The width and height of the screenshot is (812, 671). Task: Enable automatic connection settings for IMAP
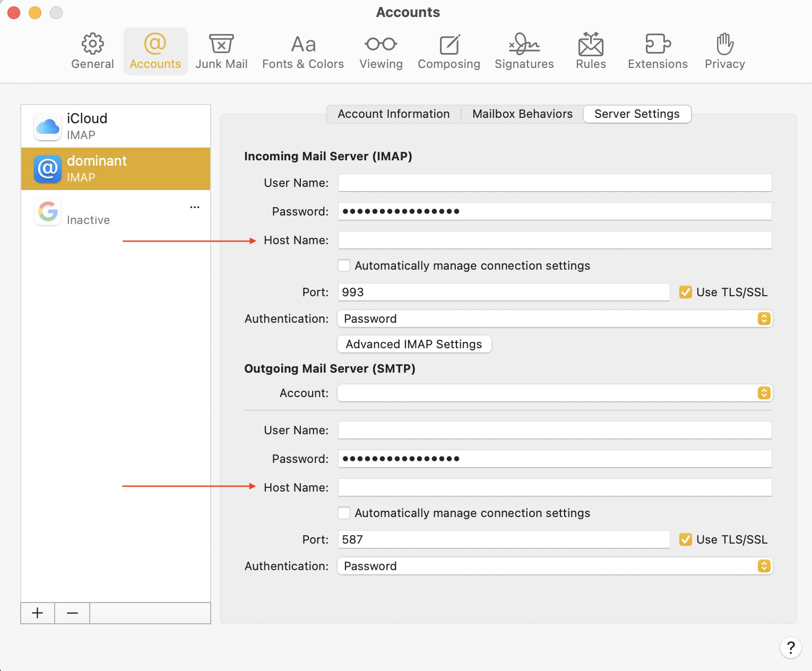click(344, 265)
